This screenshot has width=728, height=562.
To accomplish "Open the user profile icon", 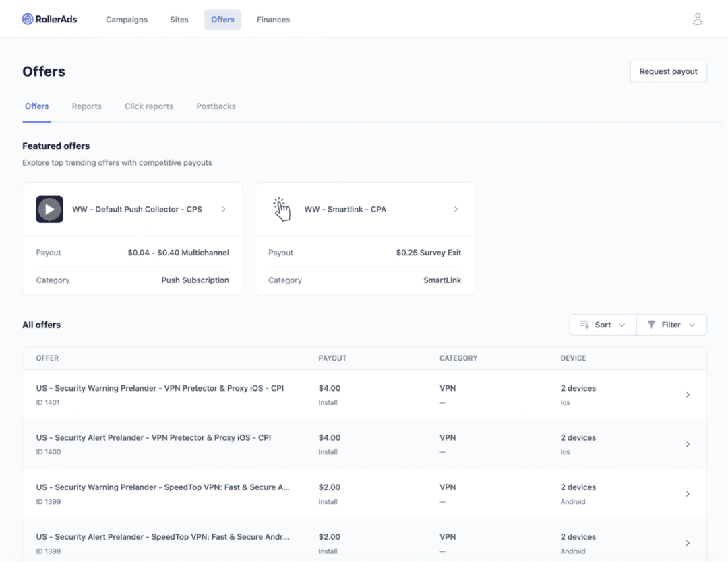I will 698,19.
